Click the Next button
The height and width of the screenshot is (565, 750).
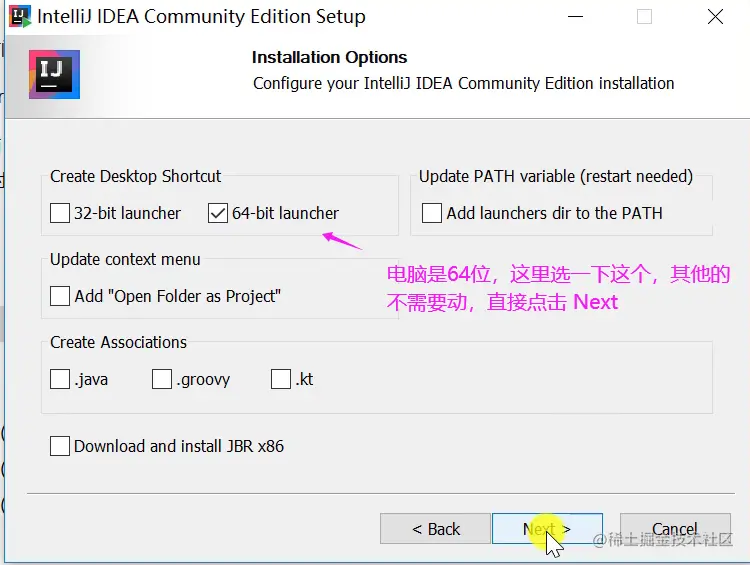coord(547,529)
